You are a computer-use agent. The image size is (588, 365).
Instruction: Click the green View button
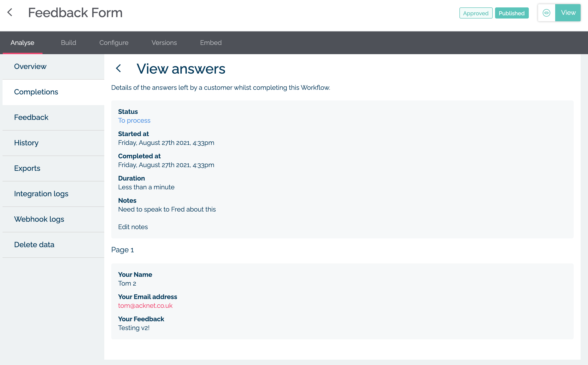(x=568, y=13)
